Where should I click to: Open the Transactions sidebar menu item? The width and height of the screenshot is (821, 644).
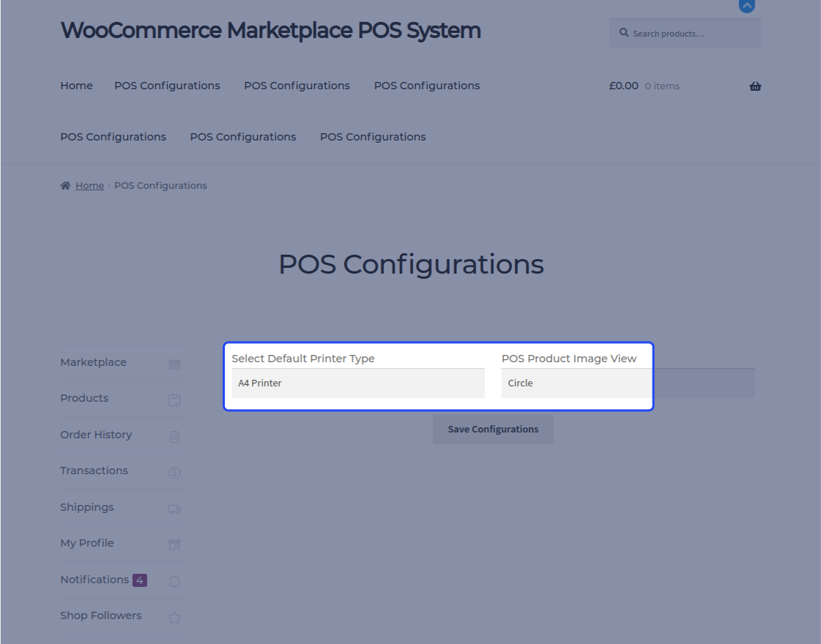94,471
